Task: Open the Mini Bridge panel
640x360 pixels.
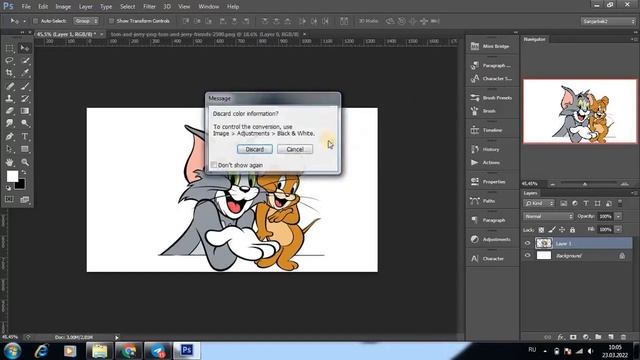Action: pyautogui.click(x=492, y=46)
